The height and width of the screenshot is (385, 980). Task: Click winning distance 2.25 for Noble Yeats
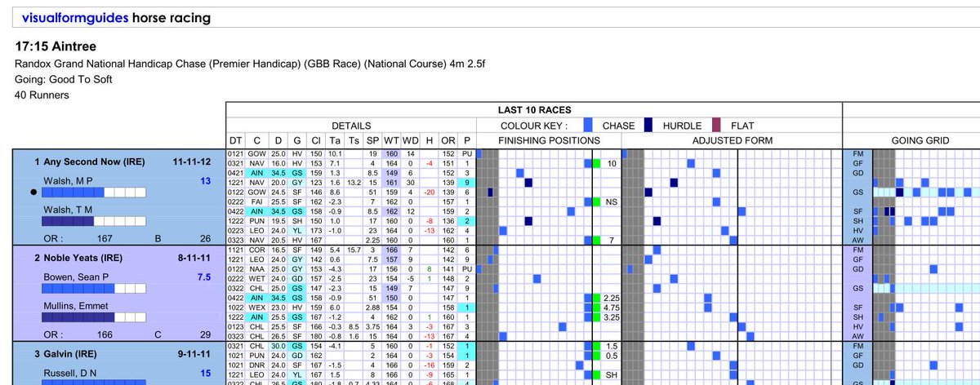(610, 299)
